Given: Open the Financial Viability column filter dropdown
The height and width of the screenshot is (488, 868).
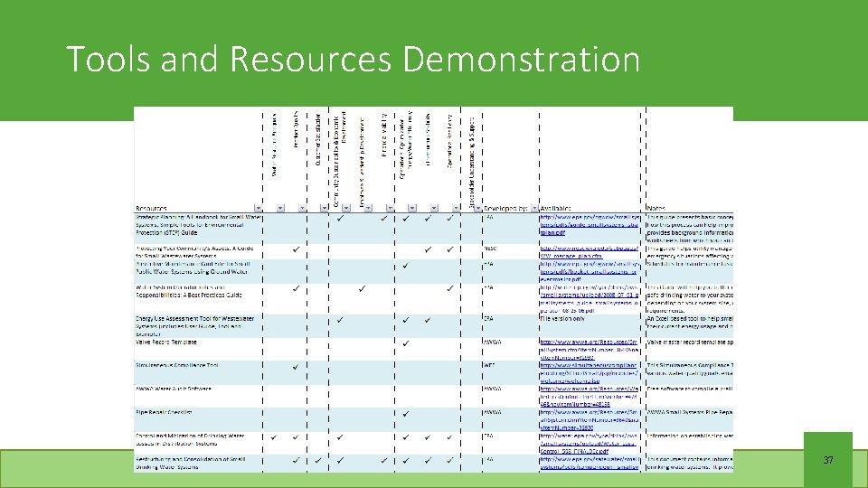Looking at the screenshot, I should tap(391, 209).
